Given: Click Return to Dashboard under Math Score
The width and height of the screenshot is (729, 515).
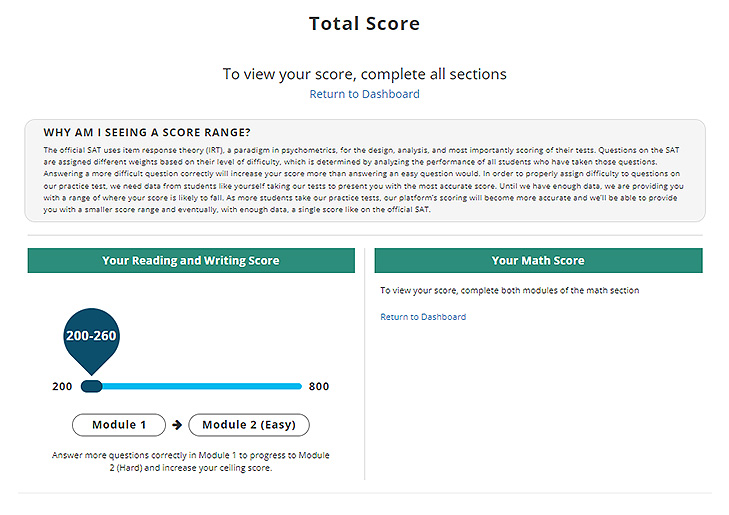Looking at the screenshot, I should point(423,317).
